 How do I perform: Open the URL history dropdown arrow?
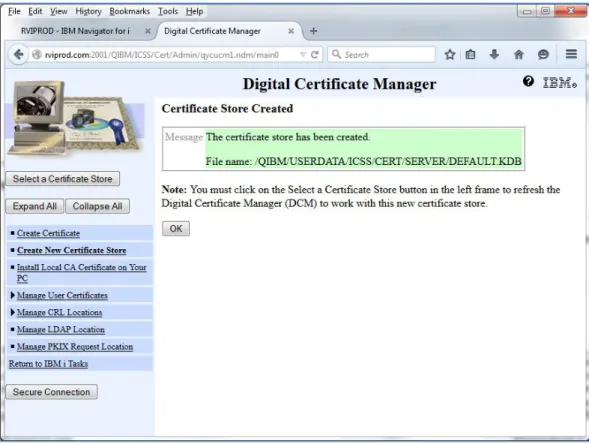click(303, 55)
